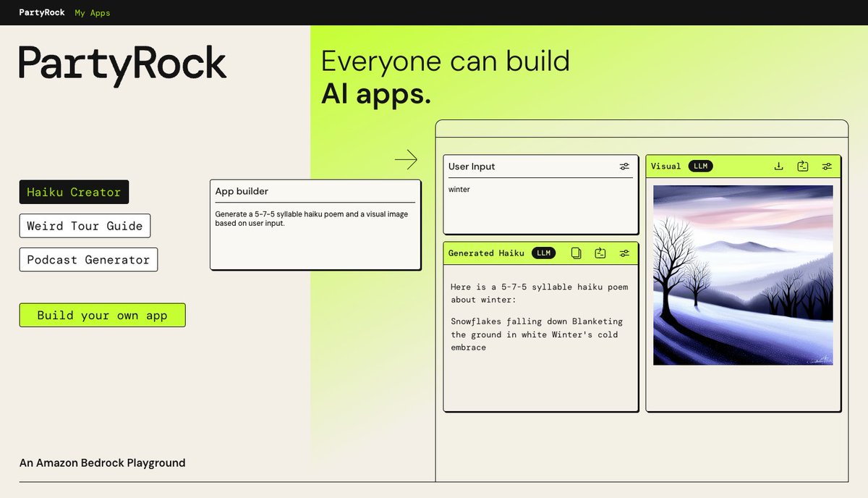The image size is (868, 498).
Task: Regenerate the Generated Haiku output
Action: (x=600, y=253)
